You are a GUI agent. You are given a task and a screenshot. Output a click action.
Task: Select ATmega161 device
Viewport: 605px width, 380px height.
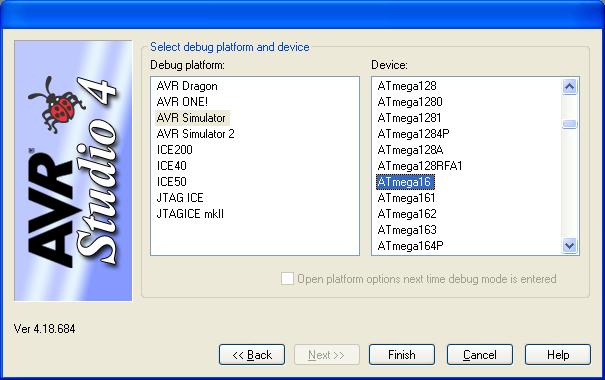[x=406, y=198]
